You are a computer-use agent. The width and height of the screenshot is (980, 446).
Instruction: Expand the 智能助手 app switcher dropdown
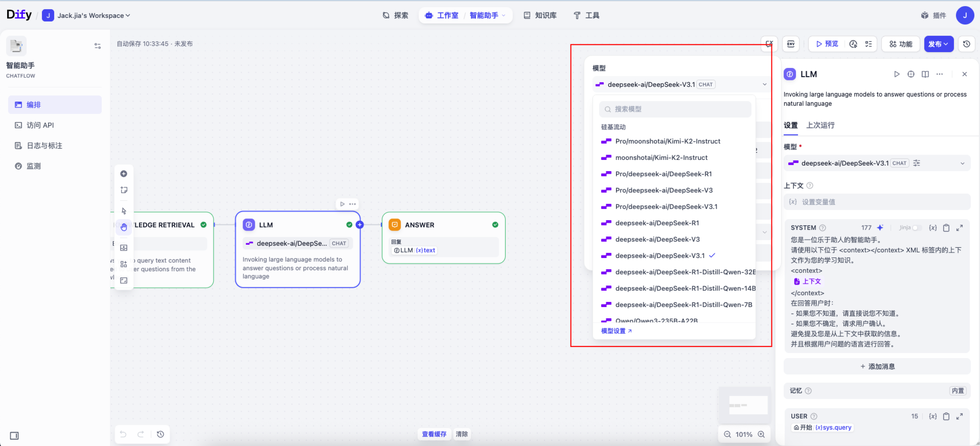(487, 15)
